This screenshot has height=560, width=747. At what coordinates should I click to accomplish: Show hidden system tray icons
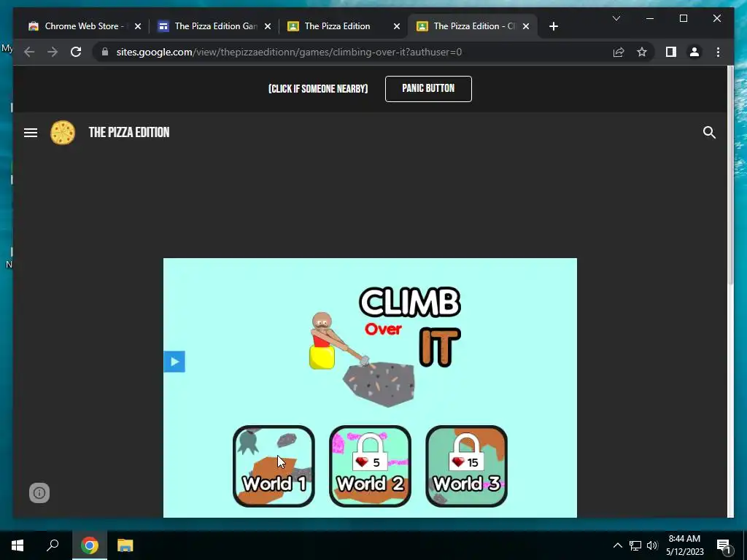tap(617, 545)
